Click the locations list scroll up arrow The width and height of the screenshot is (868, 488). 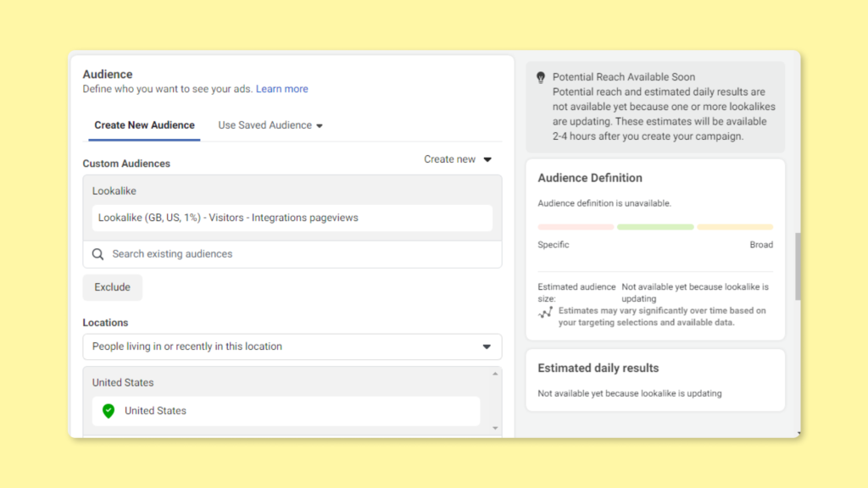(495, 374)
